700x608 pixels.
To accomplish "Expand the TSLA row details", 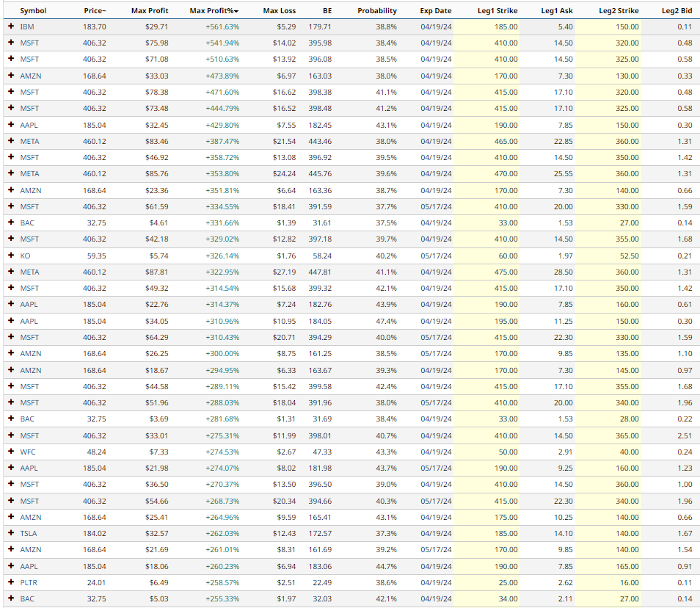I will pos(11,533).
